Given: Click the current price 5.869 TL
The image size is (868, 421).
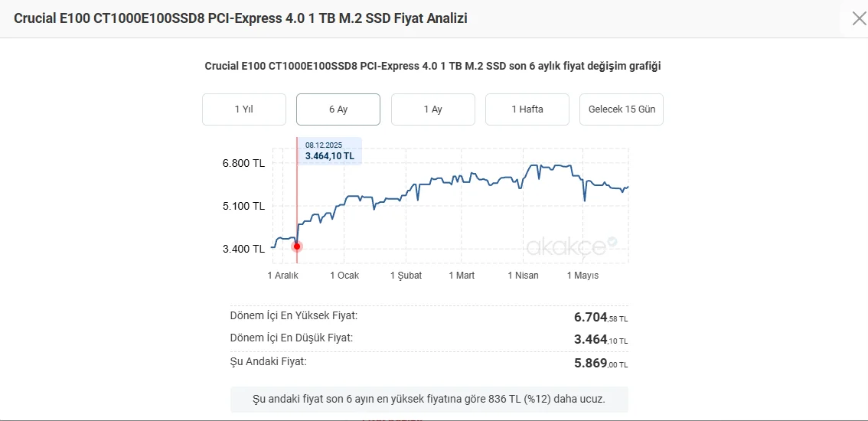Looking at the screenshot, I should pos(601,363).
